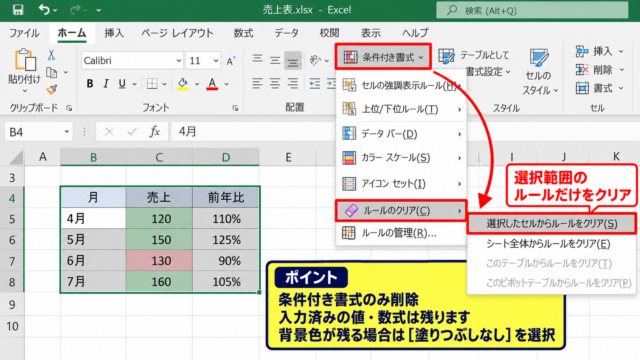Screen dimensions: 640x360
Task: Click the 挿入 cells button
Action: coord(599,51)
